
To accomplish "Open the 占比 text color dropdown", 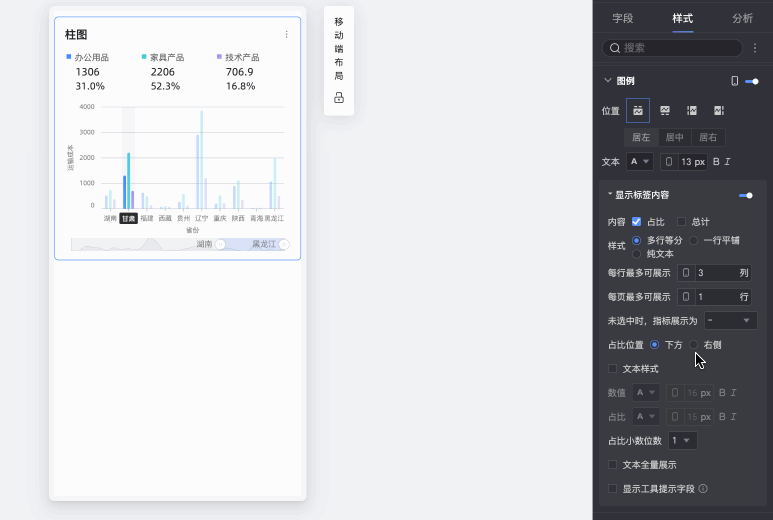I will (x=646, y=416).
